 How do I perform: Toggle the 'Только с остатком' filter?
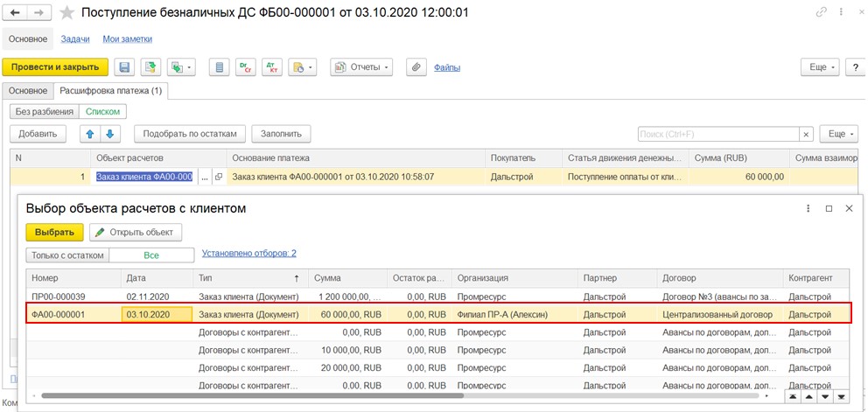[x=68, y=255]
